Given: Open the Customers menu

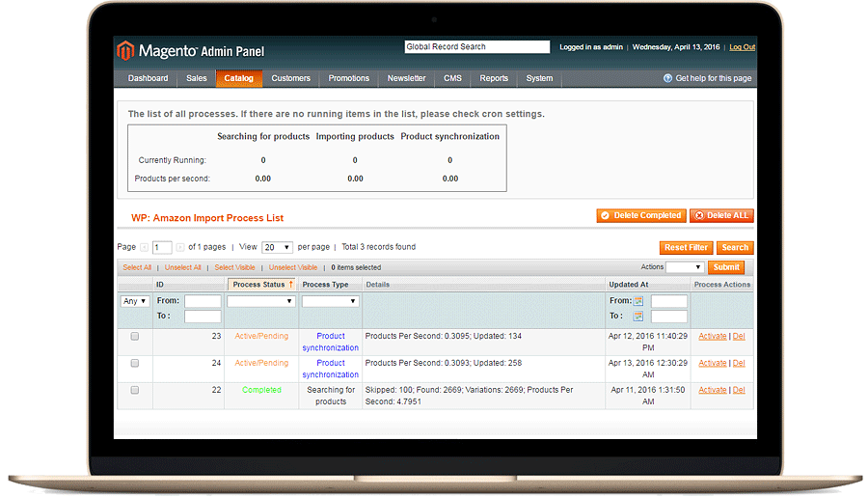Looking at the screenshot, I should (x=290, y=78).
